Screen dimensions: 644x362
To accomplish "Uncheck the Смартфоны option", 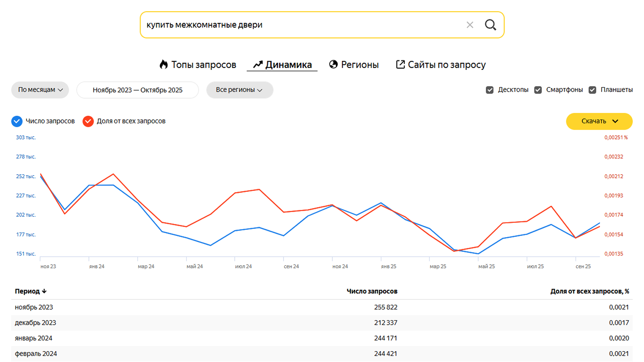I will [x=538, y=90].
